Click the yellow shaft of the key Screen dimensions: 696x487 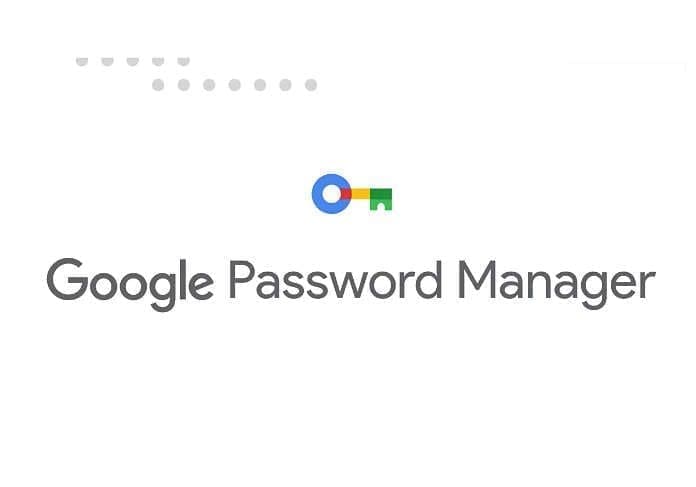pyautogui.click(x=359, y=192)
